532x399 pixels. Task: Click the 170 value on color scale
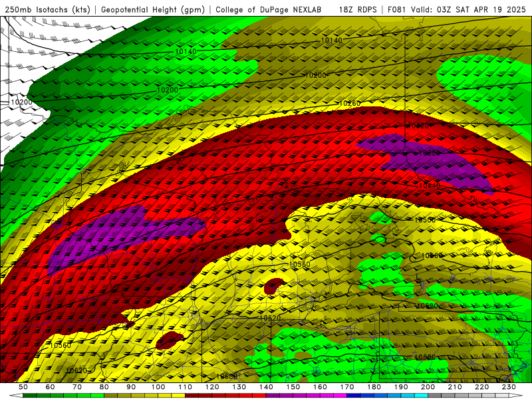coord(346,387)
